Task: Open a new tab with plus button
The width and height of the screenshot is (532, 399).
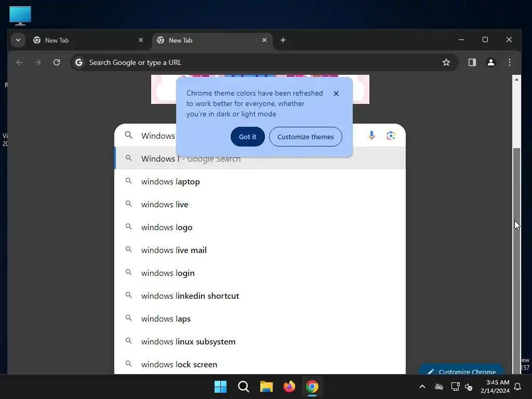Action: pos(283,40)
